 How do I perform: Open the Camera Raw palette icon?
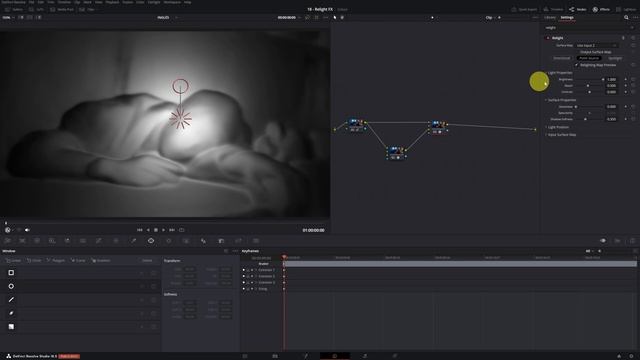[7, 241]
